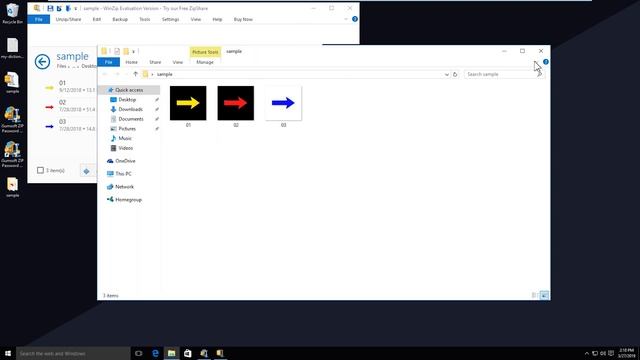Select the yellow arrow thumbnail 01

click(x=188, y=103)
